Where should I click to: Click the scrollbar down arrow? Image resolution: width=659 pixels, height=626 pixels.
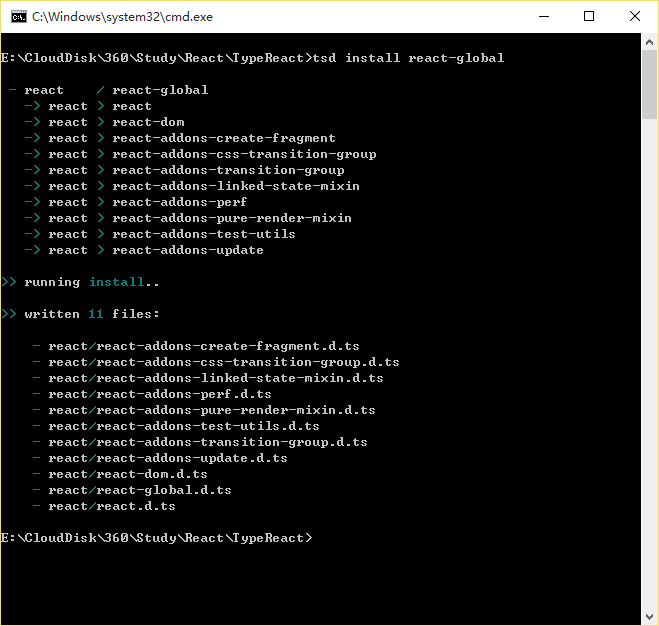[649, 617]
